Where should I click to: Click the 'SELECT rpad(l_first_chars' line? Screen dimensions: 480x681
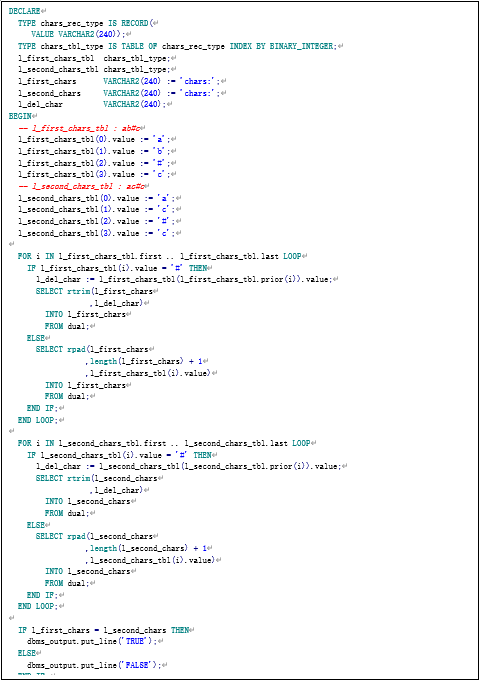(92, 350)
